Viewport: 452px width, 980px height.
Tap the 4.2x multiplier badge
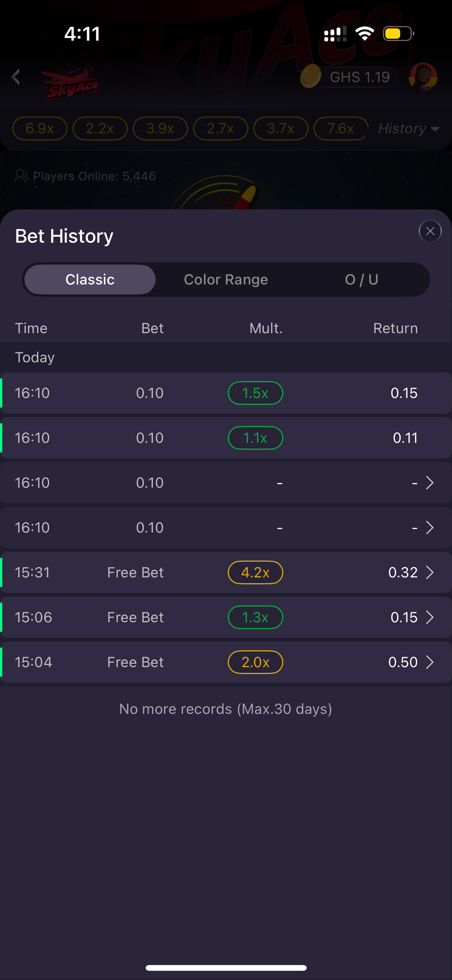[x=255, y=572]
